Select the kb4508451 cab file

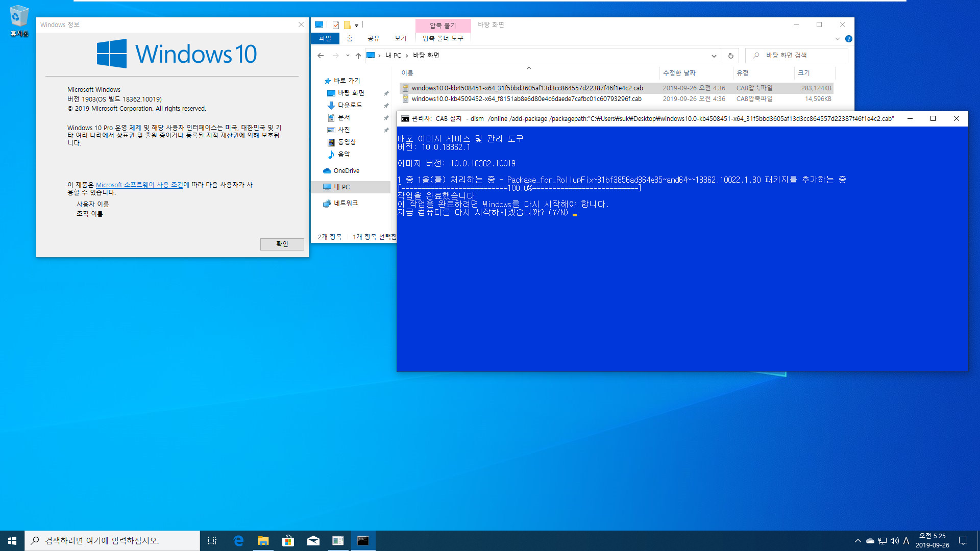click(x=616, y=88)
